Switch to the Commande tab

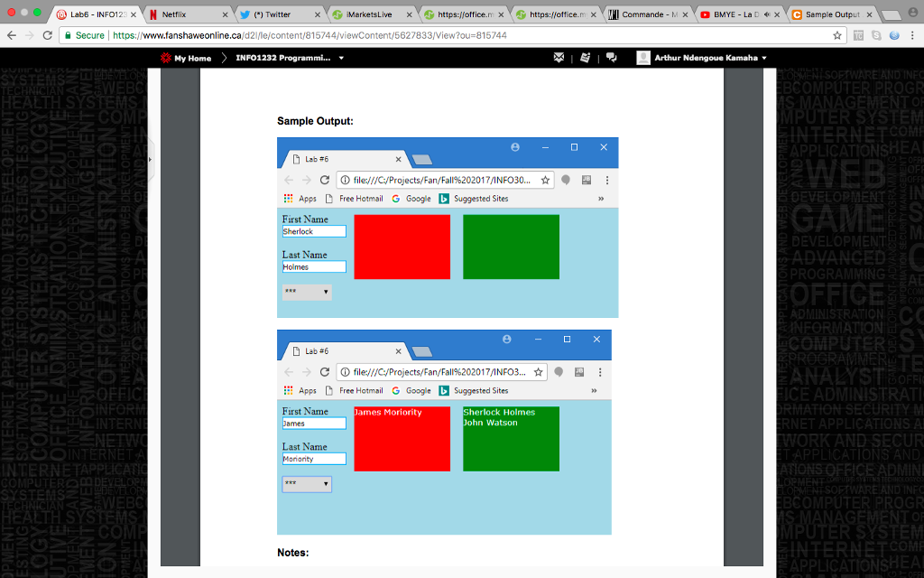(x=648, y=14)
